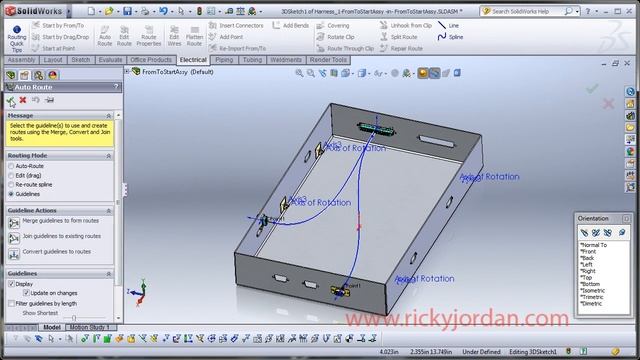Click the Save icon in title toolbar
640x360 pixels.
click(127, 11)
